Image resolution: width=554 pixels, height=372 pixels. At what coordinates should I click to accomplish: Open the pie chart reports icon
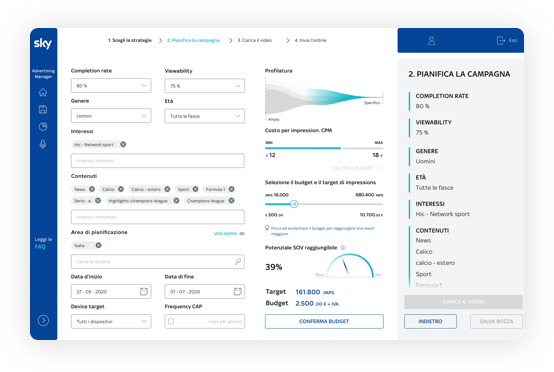(x=43, y=126)
